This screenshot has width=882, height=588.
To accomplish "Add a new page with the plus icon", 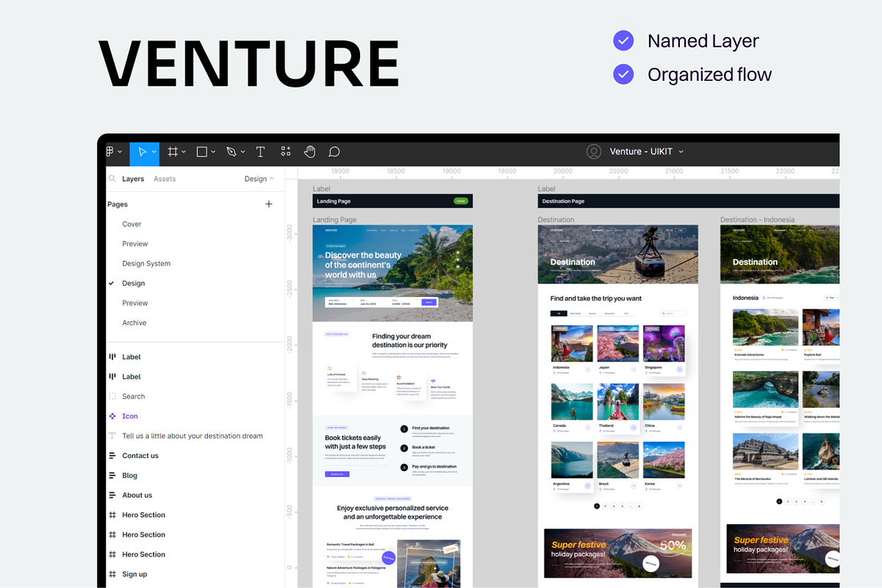I will (269, 204).
